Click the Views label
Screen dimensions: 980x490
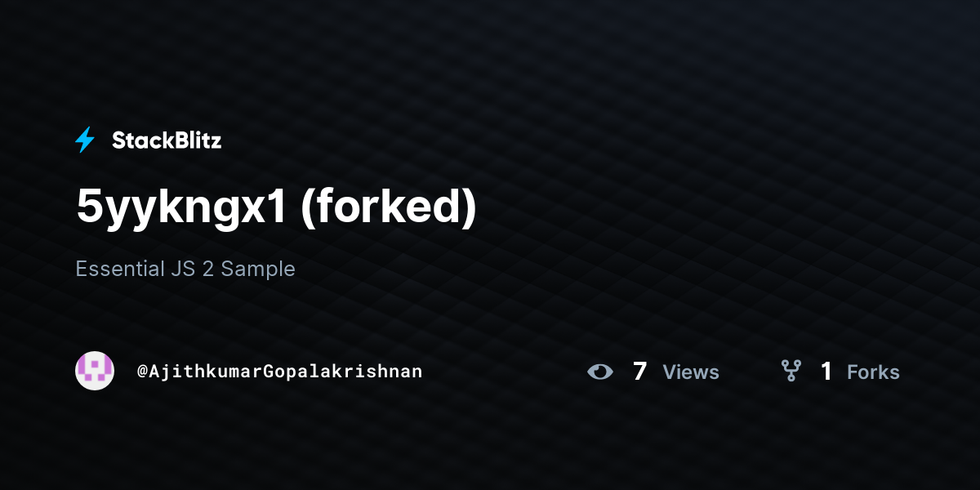coord(691,372)
